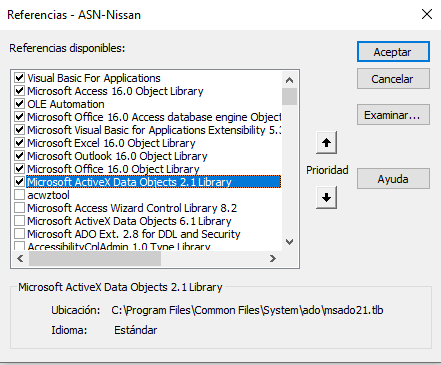Check the acwztool reference checkbox

[x=19, y=195]
